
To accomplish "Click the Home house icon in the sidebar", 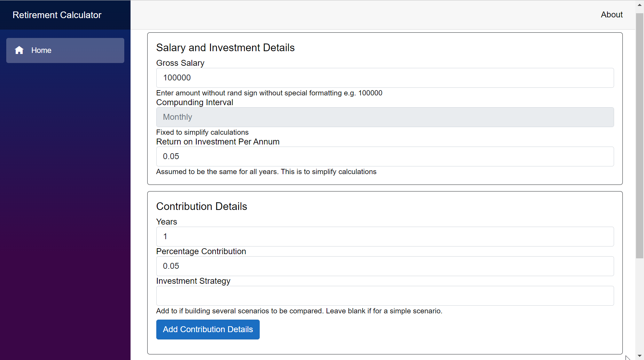I will pyautogui.click(x=19, y=50).
